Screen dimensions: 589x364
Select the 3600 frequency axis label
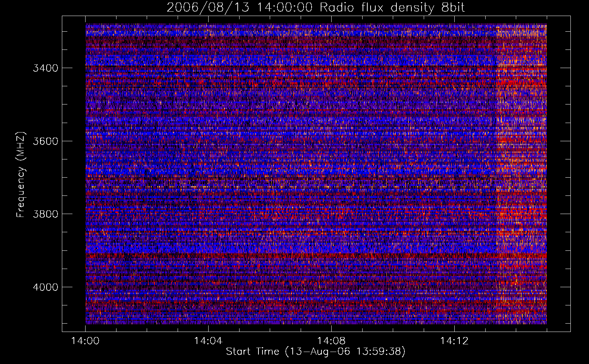coord(45,141)
